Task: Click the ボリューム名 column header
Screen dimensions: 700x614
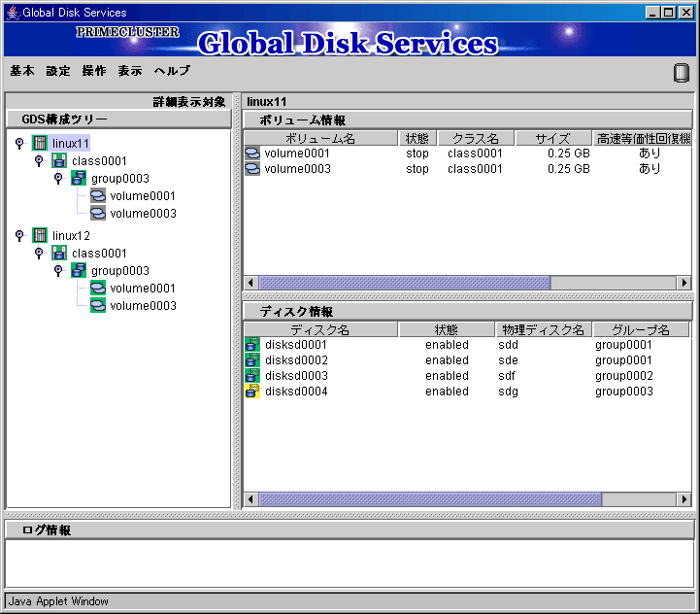Action: [320, 139]
